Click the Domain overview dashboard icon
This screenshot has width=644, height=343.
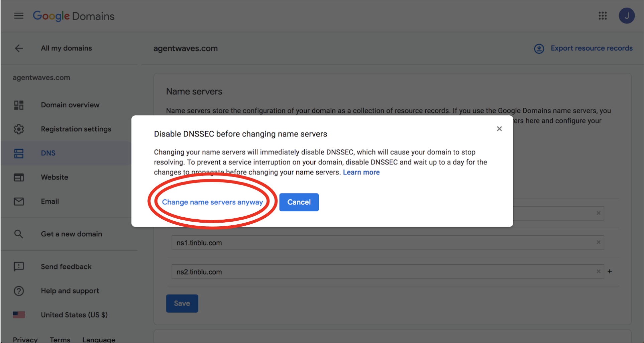(x=19, y=105)
